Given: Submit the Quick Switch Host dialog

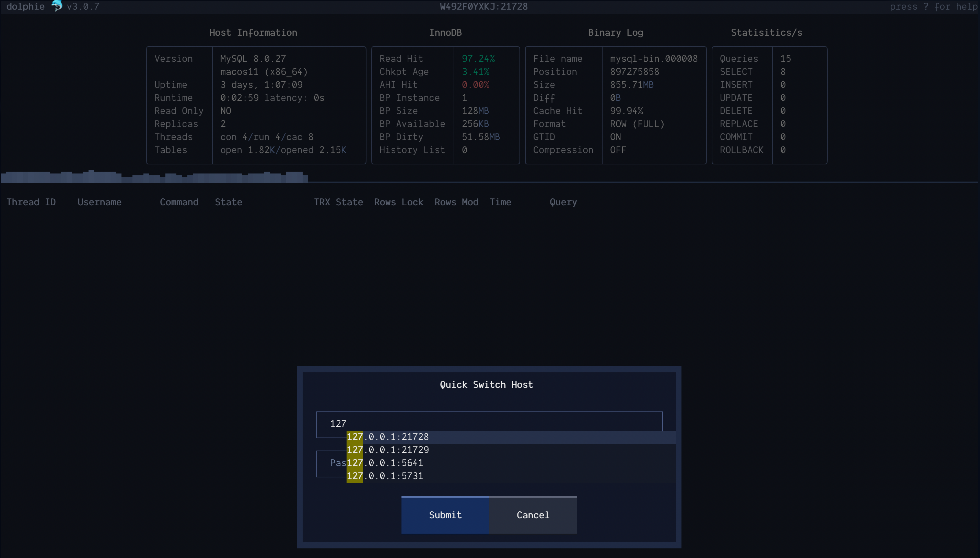Looking at the screenshot, I should [x=445, y=515].
